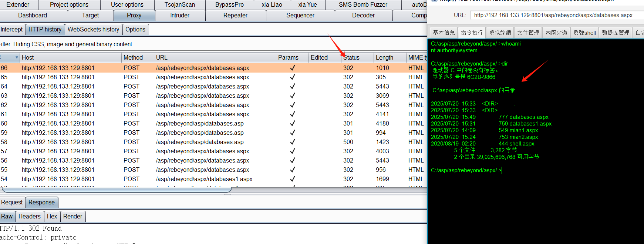Select the Headers view tab
The height and width of the screenshot is (244, 644).
point(30,216)
